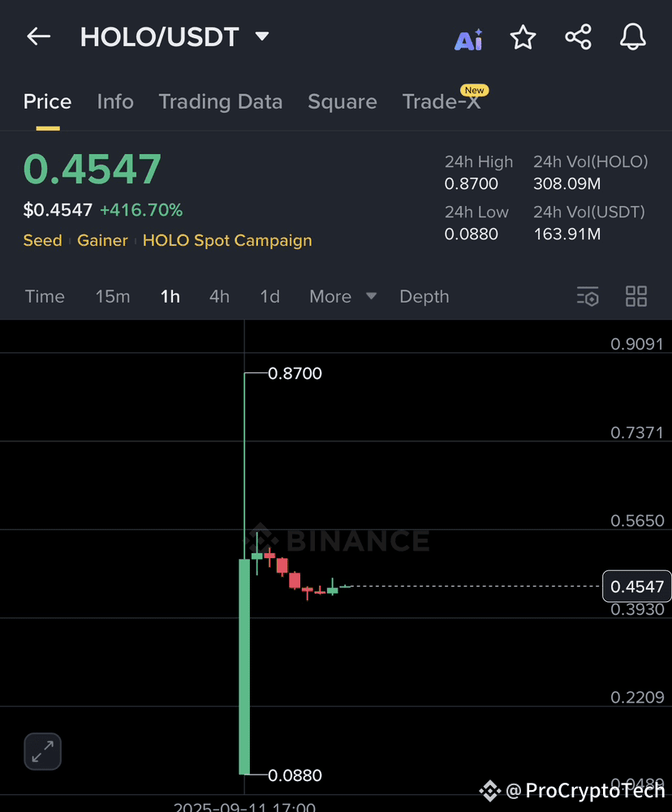Screen dimensions: 672x812
Task: Open the Square tab
Action: tap(342, 101)
